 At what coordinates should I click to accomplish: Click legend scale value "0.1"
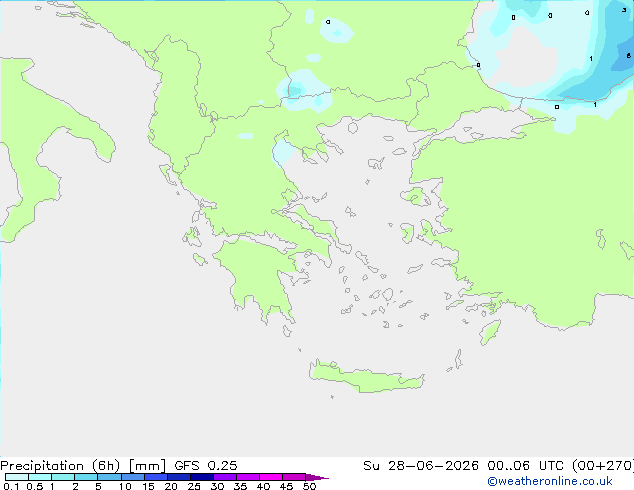(11, 486)
